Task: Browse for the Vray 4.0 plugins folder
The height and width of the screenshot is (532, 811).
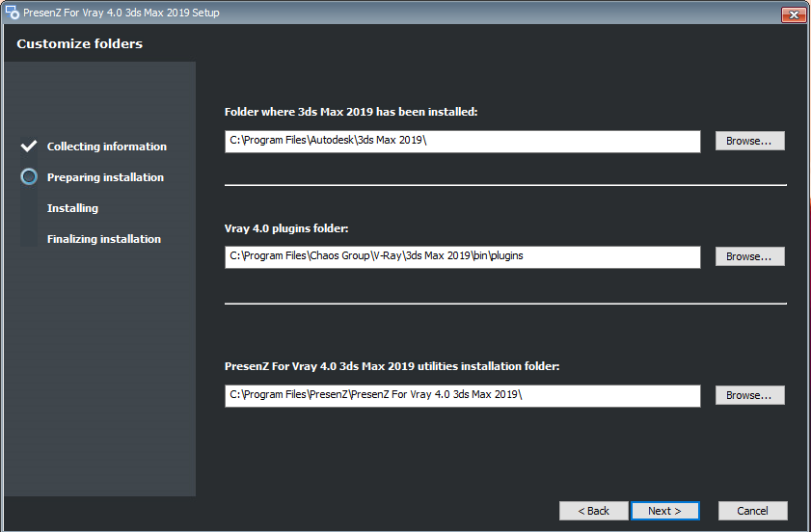Action: point(749,256)
